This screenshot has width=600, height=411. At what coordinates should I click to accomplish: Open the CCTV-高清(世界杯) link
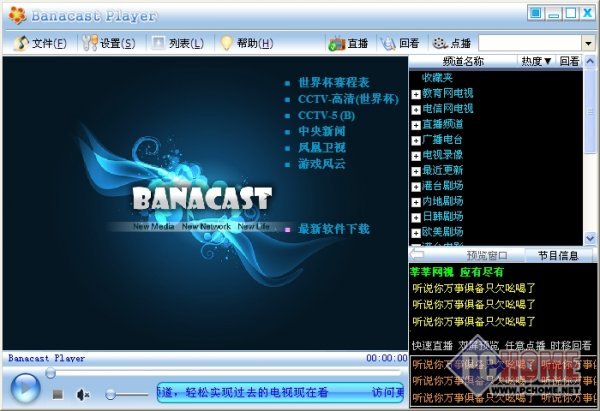[348, 99]
